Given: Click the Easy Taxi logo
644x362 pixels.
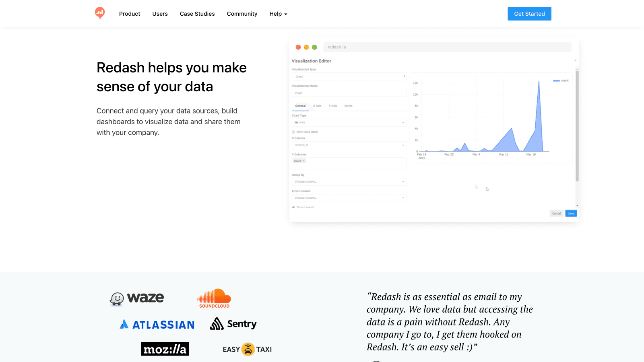Looking at the screenshot, I should (x=247, y=349).
